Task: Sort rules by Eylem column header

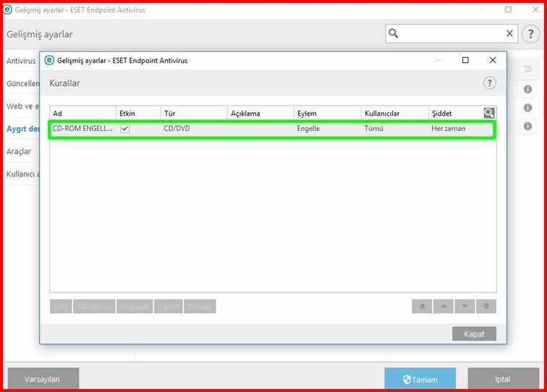Action: [x=328, y=113]
